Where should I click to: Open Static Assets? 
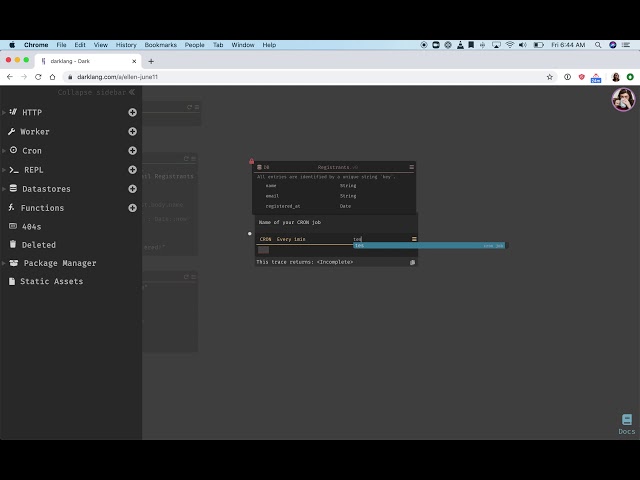pos(51,281)
